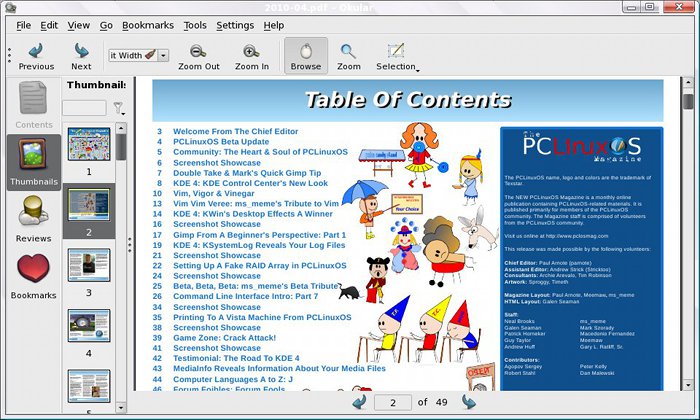Click the previous page arrow in bottom bar
This screenshot has height=420, width=700.
pos(359,402)
